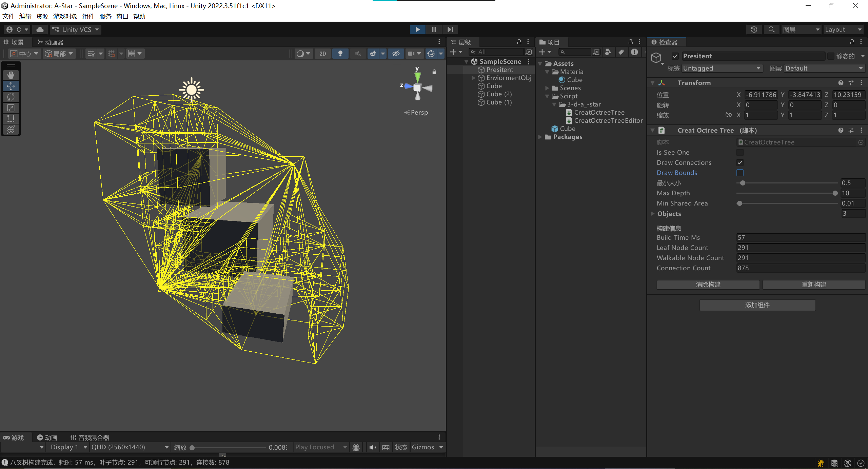Screen dimensions: 868x469
Task: Toggle scene lighting bulb icon
Action: click(340, 54)
